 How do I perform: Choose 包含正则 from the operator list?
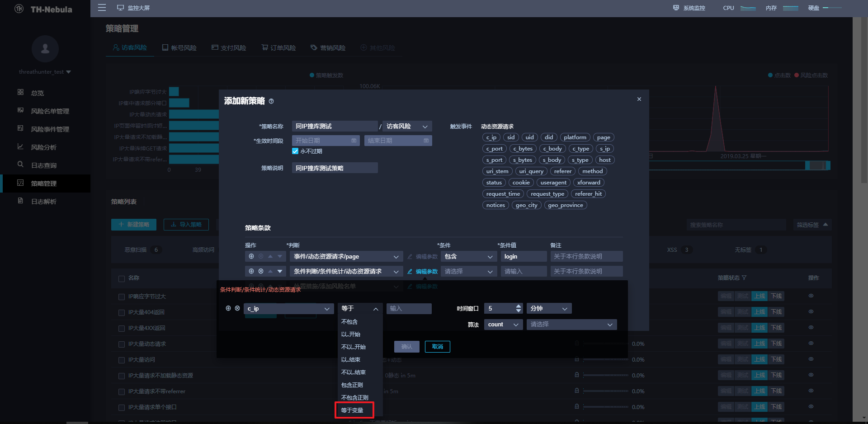click(352, 385)
